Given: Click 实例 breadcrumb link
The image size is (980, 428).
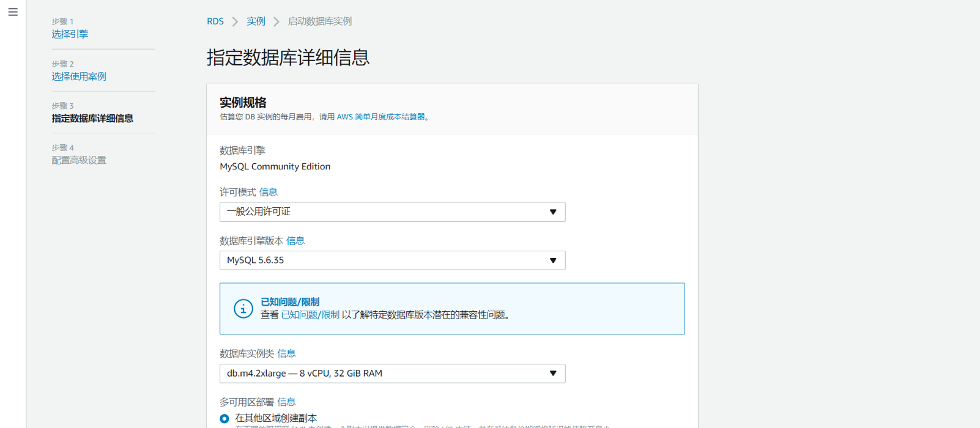Looking at the screenshot, I should pyautogui.click(x=256, y=21).
